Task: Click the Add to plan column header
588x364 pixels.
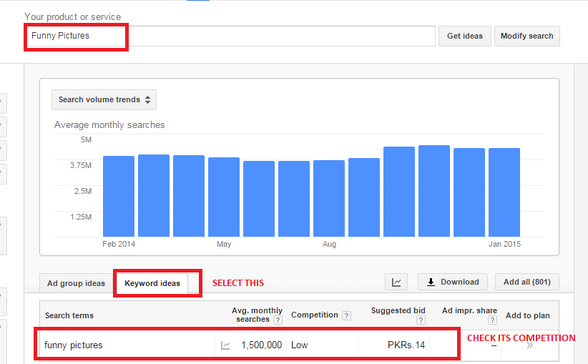Action: tap(528, 315)
